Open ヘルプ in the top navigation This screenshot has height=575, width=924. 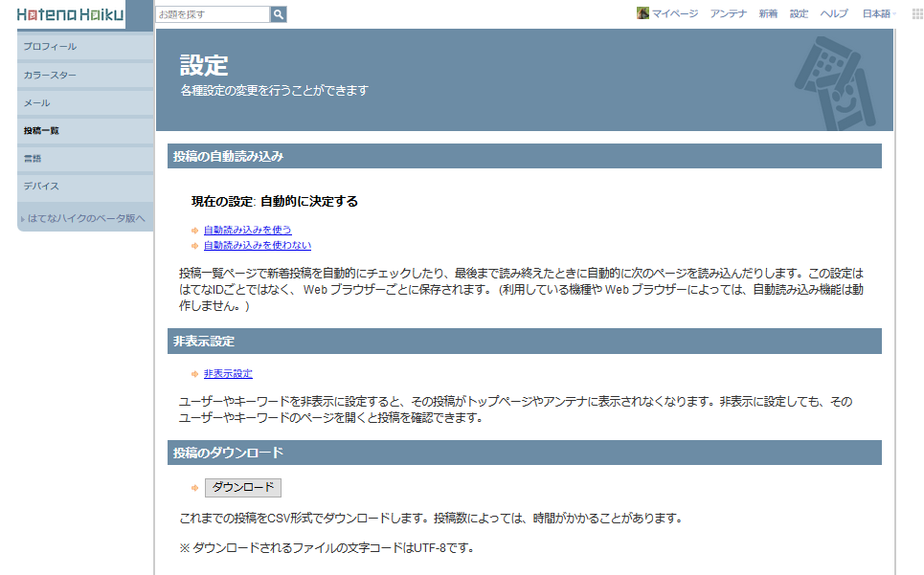(834, 13)
